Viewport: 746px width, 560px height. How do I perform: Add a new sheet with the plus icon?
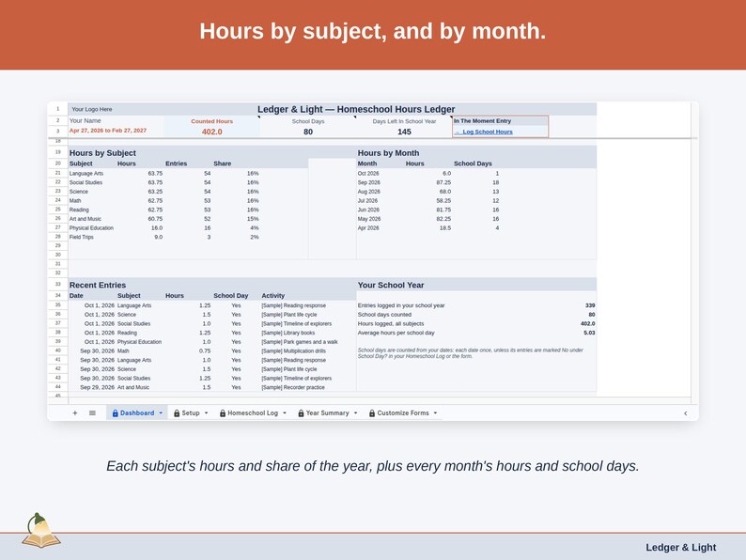(x=75, y=413)
